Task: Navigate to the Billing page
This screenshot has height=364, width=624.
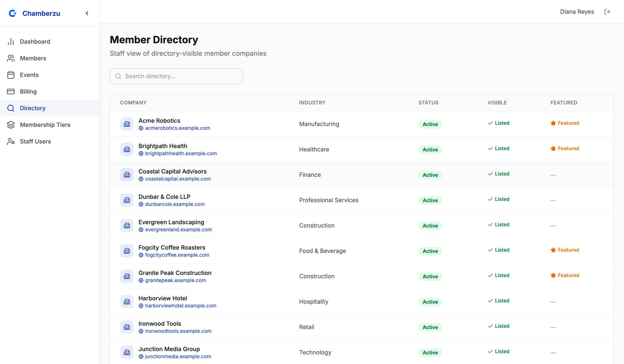Action: point(50,91)
